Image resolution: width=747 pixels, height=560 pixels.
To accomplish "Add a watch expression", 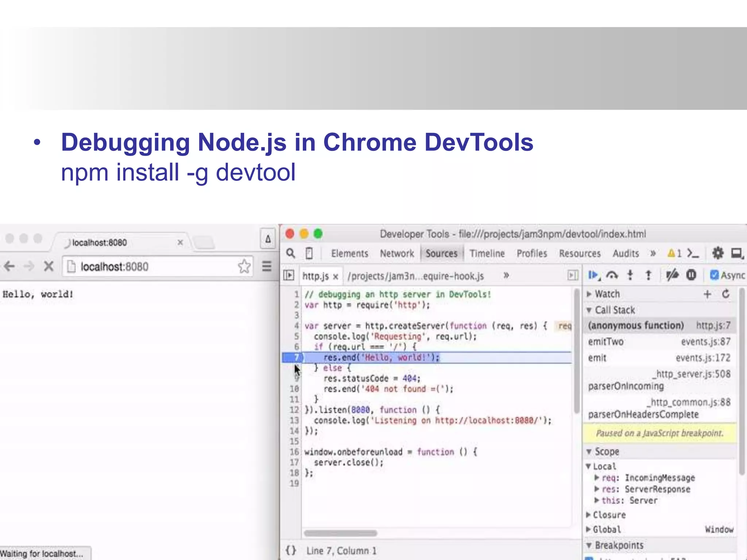I will click(707, 294).
